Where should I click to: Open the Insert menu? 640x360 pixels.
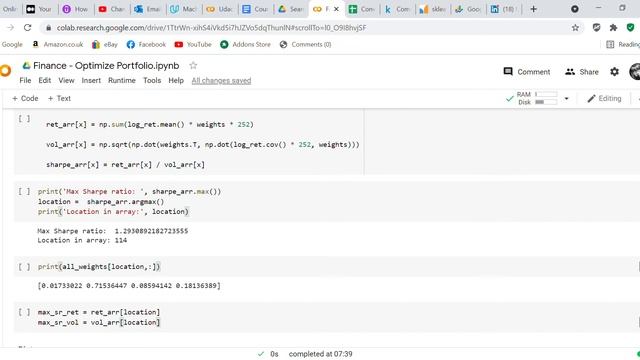[x=91, y=80]
